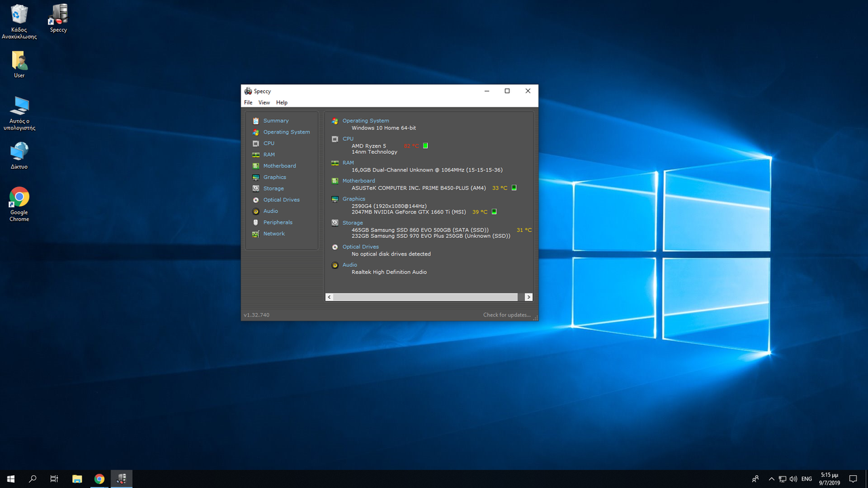Select the This PC desktop icon
868x488 pixels.
(20, 113)
